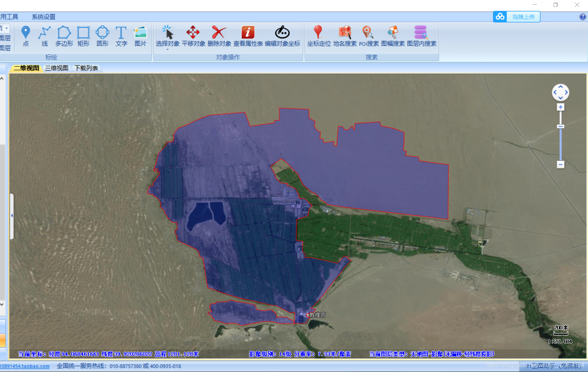The image size is (588, 372).
Task: Open the view attribute table (查看属性表) tool
Action: (248, 36)
